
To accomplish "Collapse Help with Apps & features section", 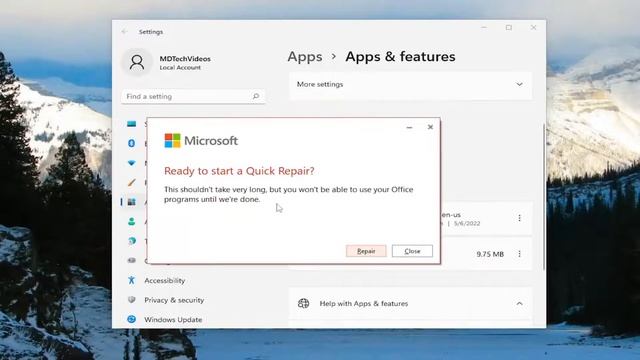I will point(411,304).
